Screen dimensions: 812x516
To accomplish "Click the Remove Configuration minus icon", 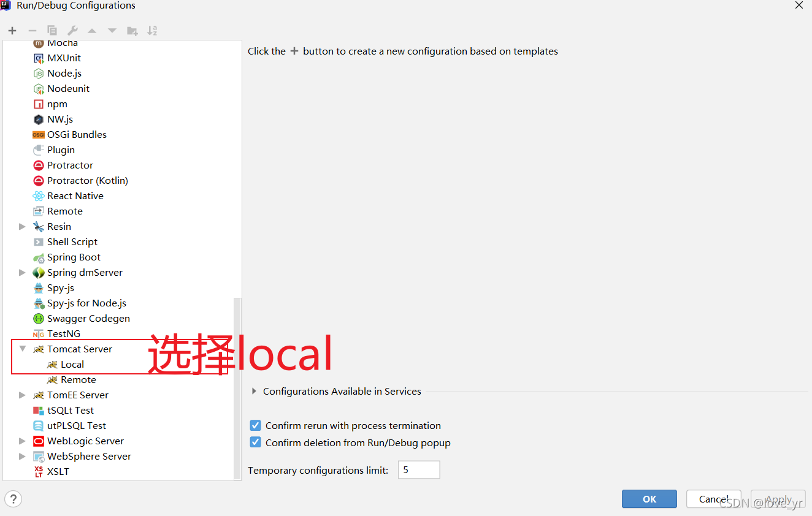I will [x=33, y=31].
